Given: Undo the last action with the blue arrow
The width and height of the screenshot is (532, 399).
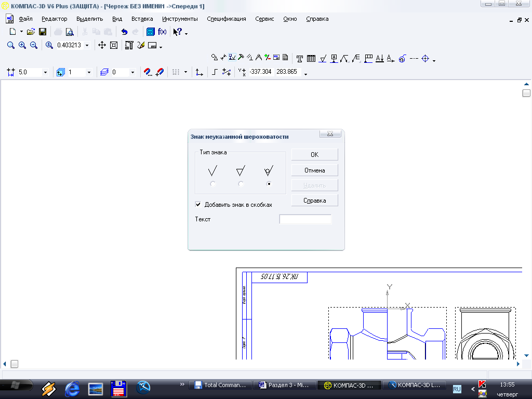Looking at the screenshot, I should [x=124, y=32].
